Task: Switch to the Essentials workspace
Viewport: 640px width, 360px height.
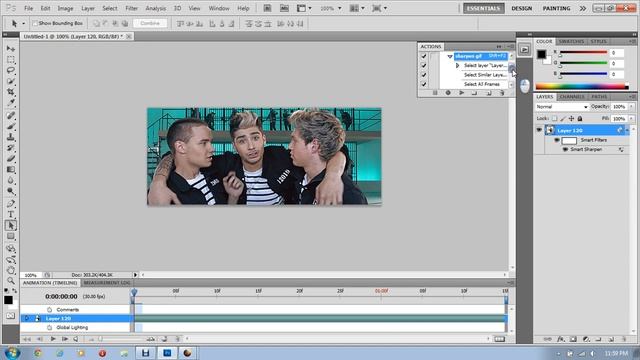Action: click(x=484, y=8)
